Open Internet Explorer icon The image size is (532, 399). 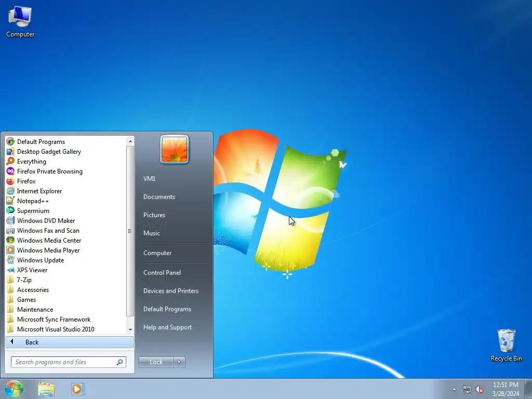tap(10, 191)
